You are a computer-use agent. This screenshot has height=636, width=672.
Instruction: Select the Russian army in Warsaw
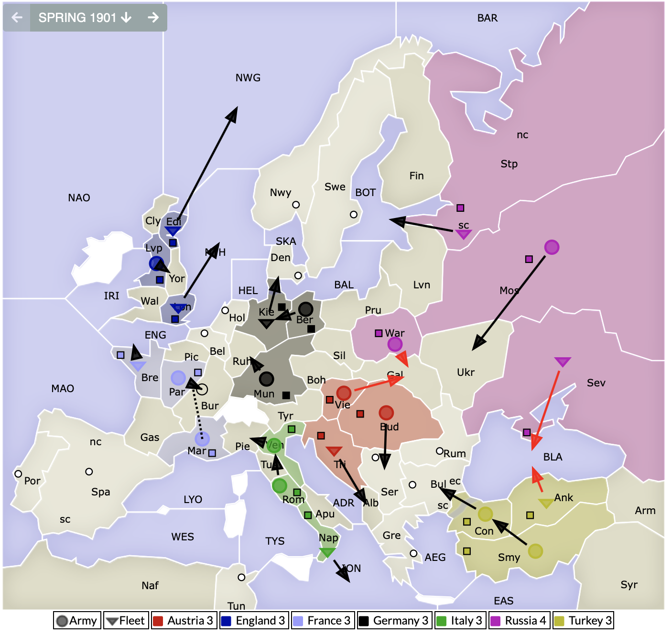395,344
